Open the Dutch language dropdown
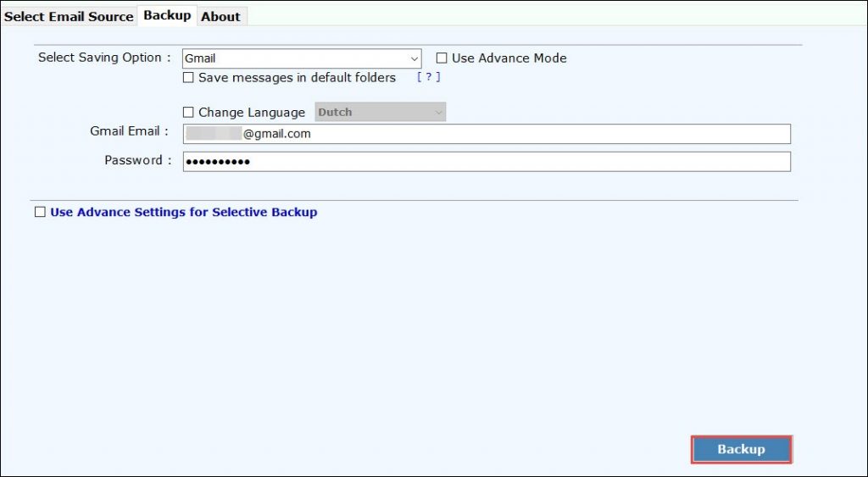 373,112
